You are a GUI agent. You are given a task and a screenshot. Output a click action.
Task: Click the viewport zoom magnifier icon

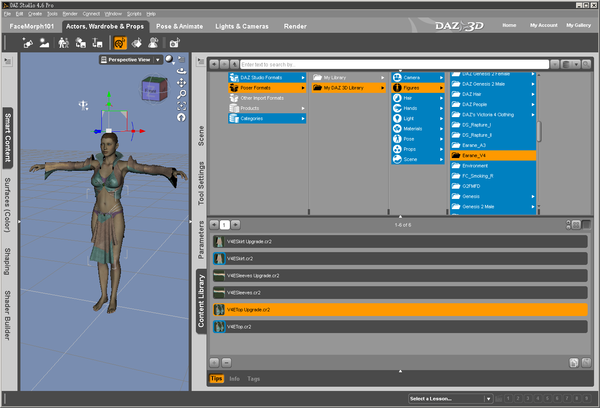click(181, 94)
